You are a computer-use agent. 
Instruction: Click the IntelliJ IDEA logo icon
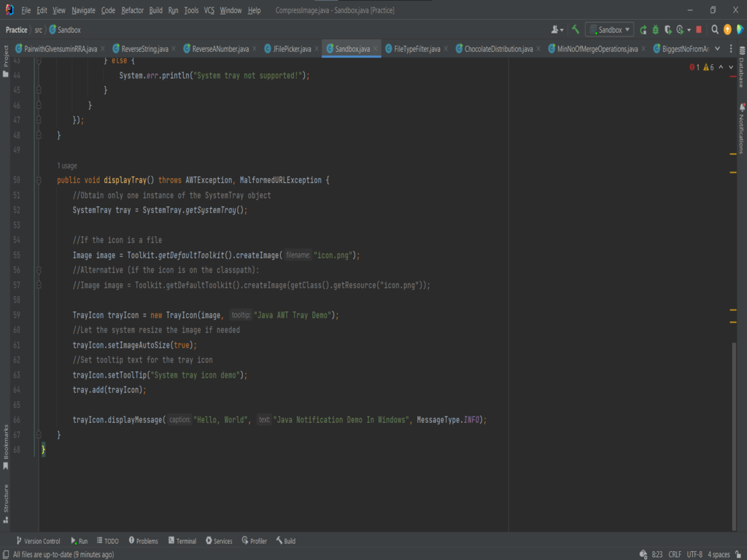[x=9, y=10]
